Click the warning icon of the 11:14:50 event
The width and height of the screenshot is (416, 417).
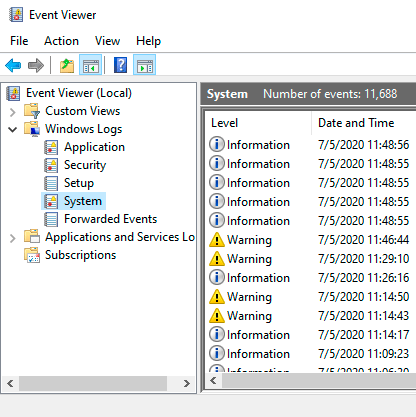(x=217, y=296)
